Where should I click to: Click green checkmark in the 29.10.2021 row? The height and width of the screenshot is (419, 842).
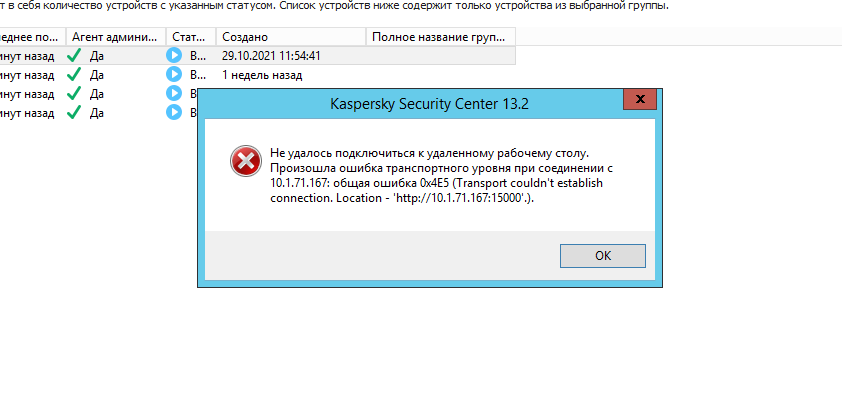(73, 56)
